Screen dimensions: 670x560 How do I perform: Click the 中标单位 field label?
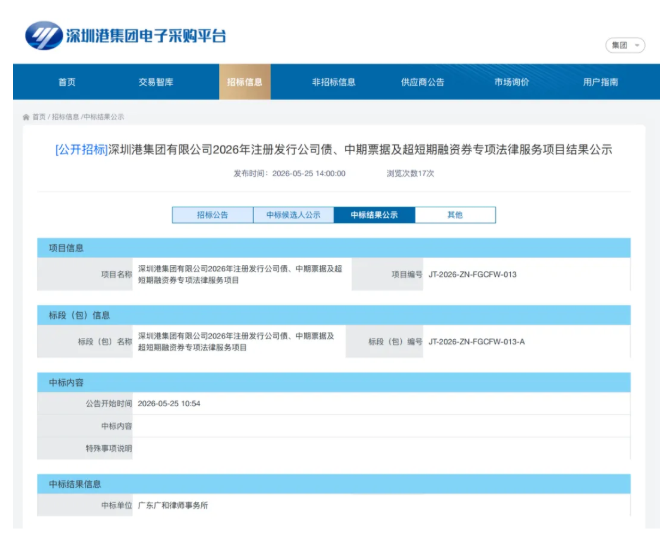[x=116, y=505]
